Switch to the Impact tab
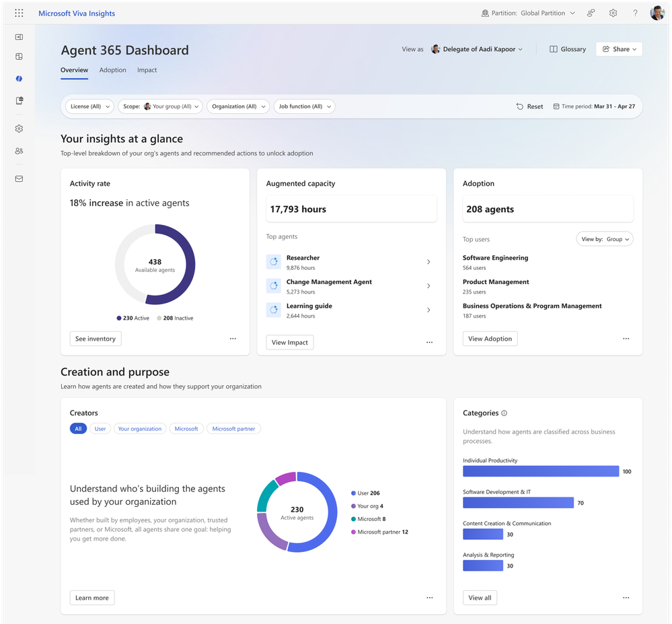672x624 pixels. click(x=147, y=70)
